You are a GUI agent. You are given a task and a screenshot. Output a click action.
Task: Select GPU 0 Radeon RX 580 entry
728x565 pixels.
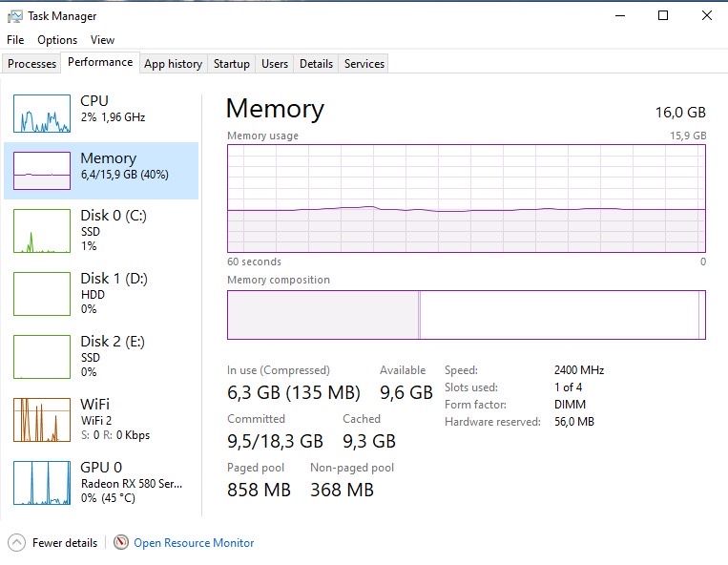pyautogui.click(x=101, y=481)
